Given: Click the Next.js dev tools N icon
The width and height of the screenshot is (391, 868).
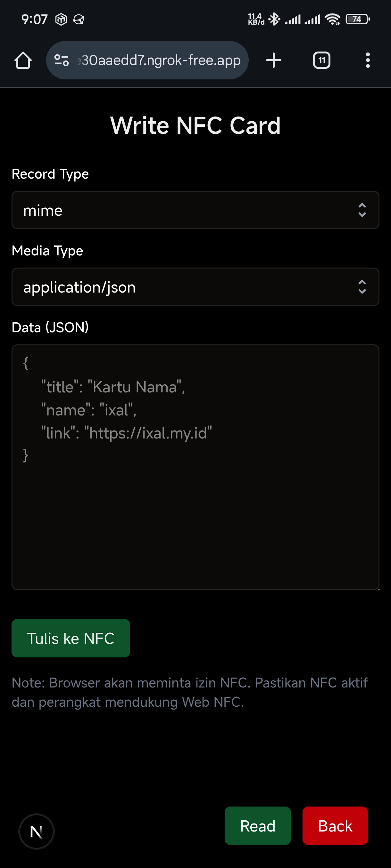Looking at the screenshot, I should click(37, 832).
